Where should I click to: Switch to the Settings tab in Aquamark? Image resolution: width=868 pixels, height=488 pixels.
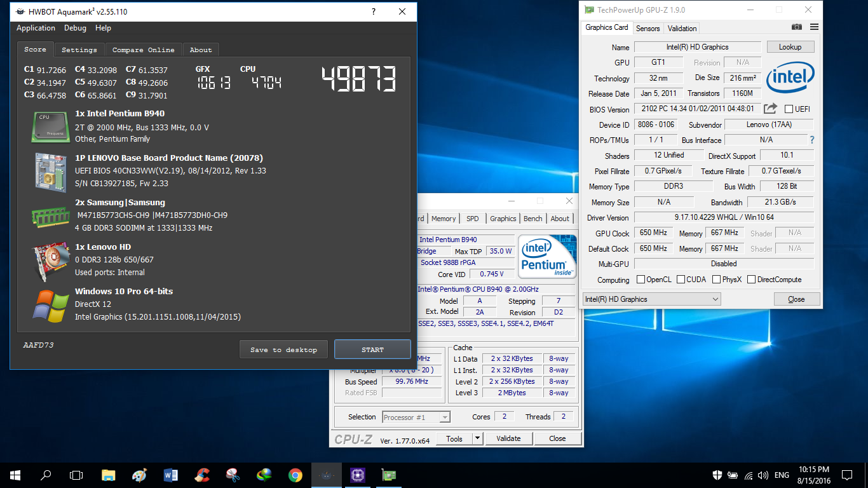79,50
